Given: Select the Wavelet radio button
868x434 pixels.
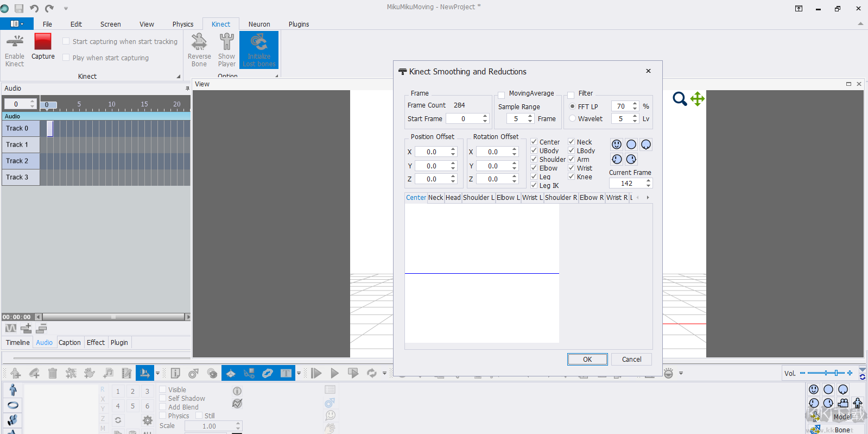Looking at the screenshot, I should pos(573,118).
